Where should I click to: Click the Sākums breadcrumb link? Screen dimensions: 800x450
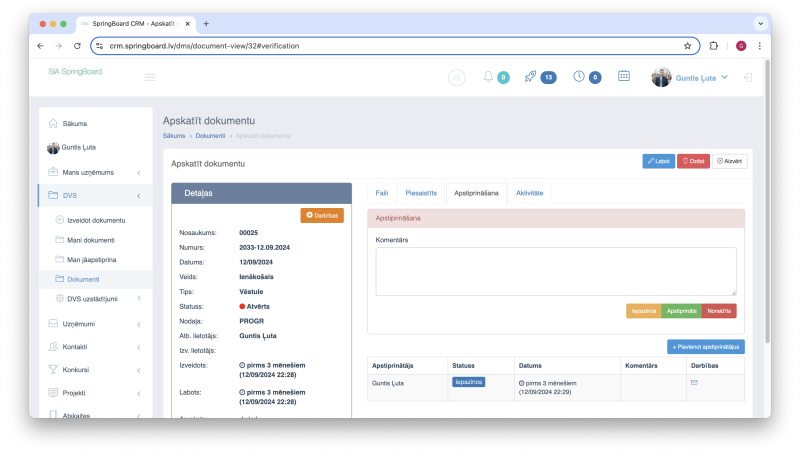174,136
